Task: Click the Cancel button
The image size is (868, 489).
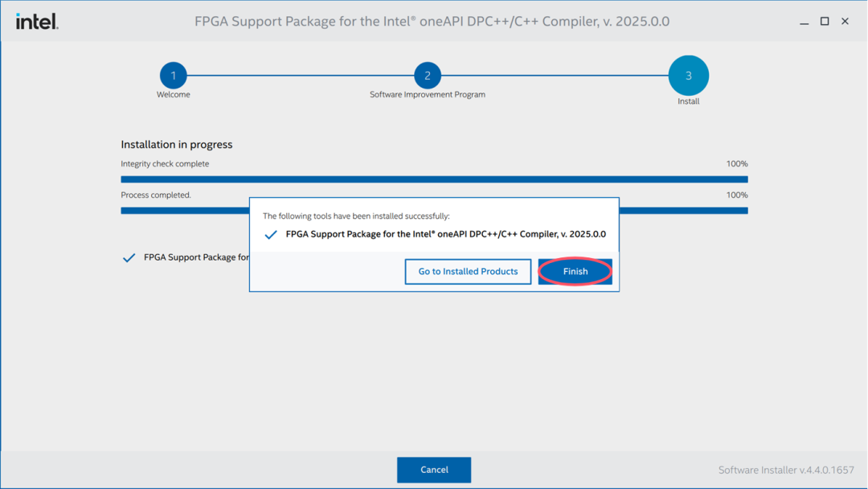Action: 434,470
